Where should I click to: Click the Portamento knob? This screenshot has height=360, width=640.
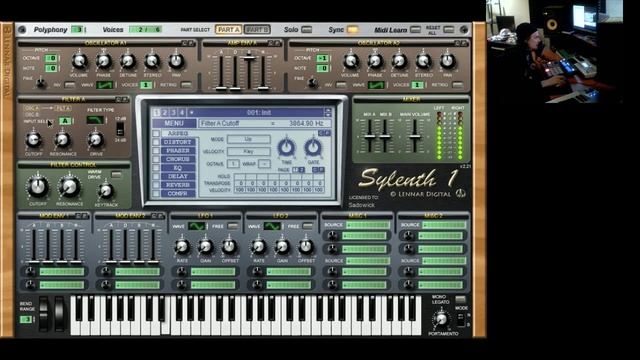click(441, 319)
